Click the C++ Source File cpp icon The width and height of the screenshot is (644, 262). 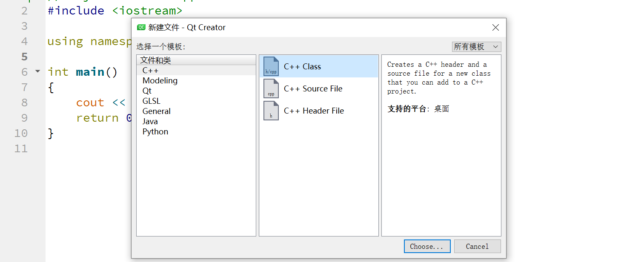[x=271, y=88]
